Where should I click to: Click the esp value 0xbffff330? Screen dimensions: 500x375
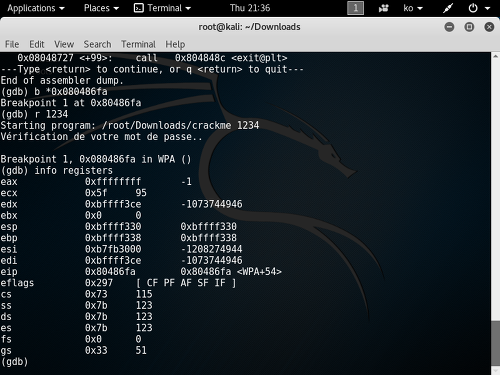113,227
